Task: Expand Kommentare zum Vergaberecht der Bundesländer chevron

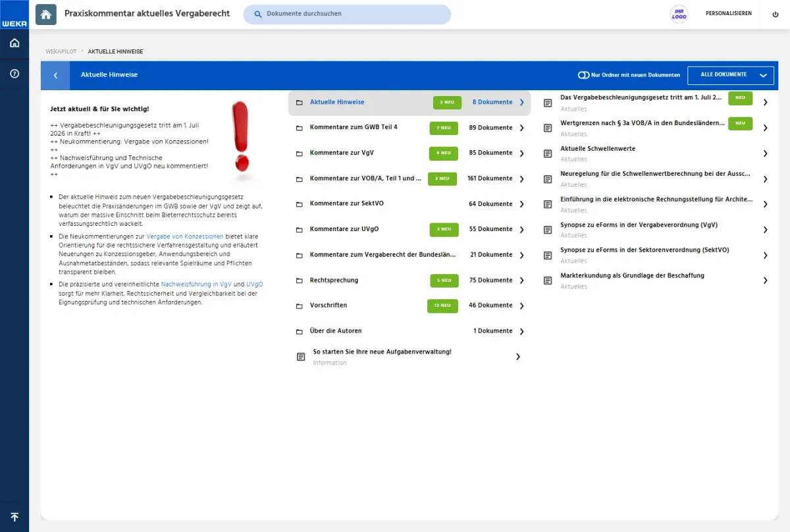Action: (521, 255)
